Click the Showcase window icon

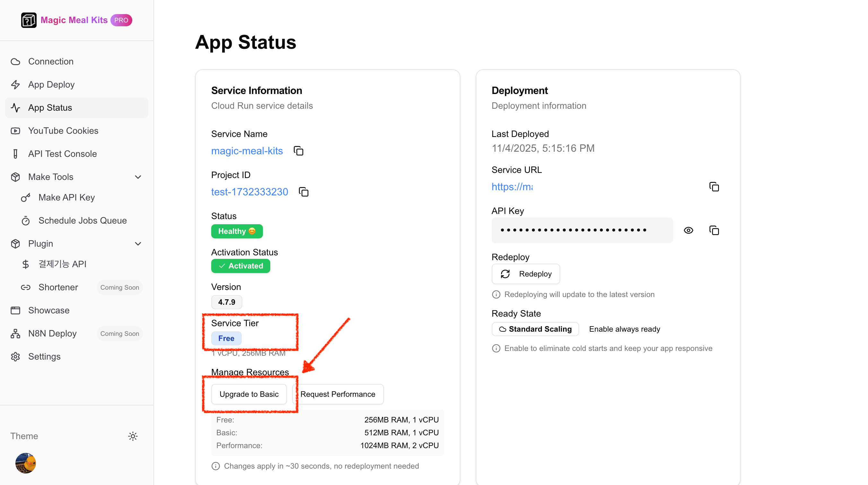click(x=15, y=310)
